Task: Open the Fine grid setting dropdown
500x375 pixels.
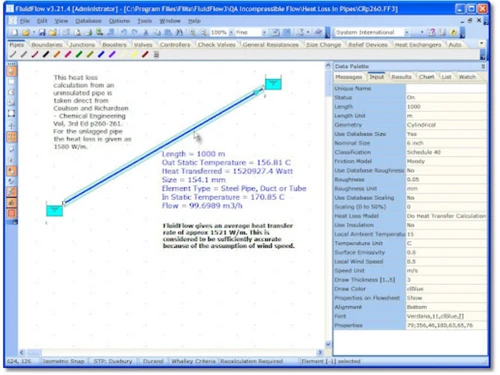Action: [x=264, y=32]
